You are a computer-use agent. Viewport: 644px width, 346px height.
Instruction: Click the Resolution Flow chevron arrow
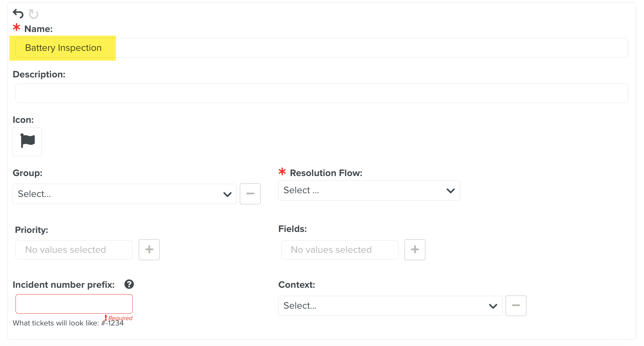click(x=451, y=191)
